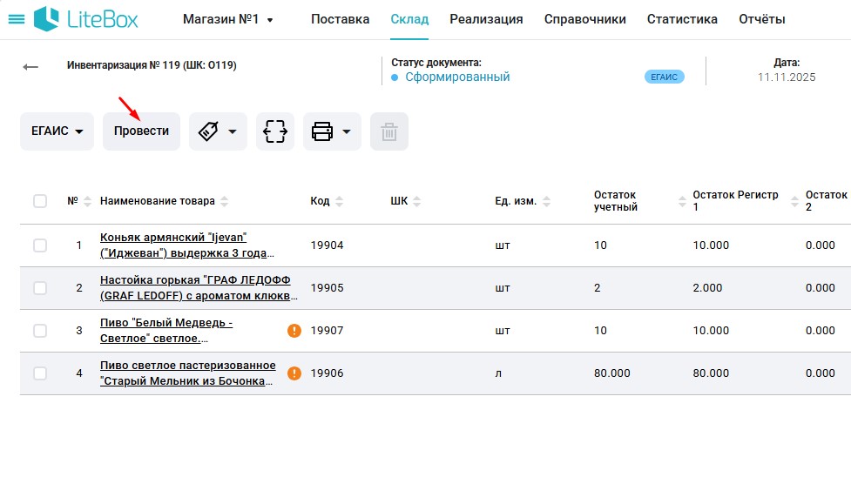Click the blue ЕГАИС status badge

664,77
